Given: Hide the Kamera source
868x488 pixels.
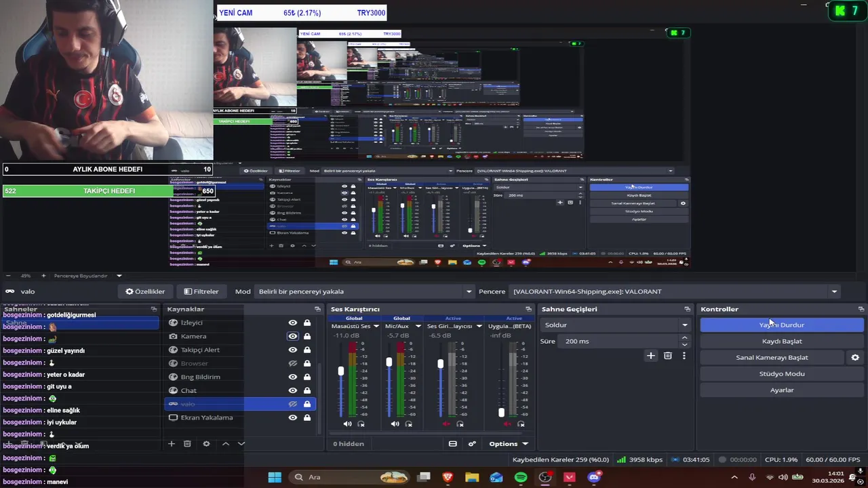Looking at the screenshot, I should click(x=292, y=336).
